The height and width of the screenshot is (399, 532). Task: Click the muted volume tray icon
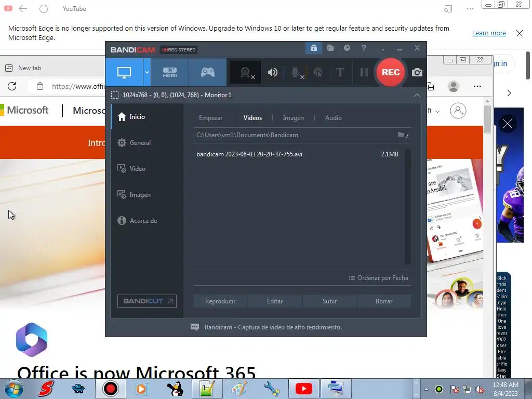click(x=480, y=389)
